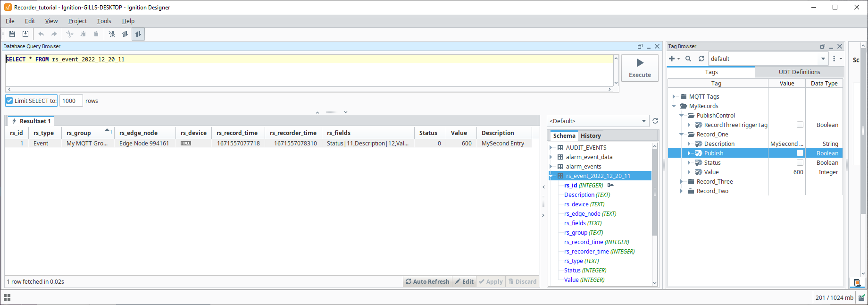Viewport: 868px width, 305px height.
Task: Select the alarm_events table in schema
Action: 584,166
